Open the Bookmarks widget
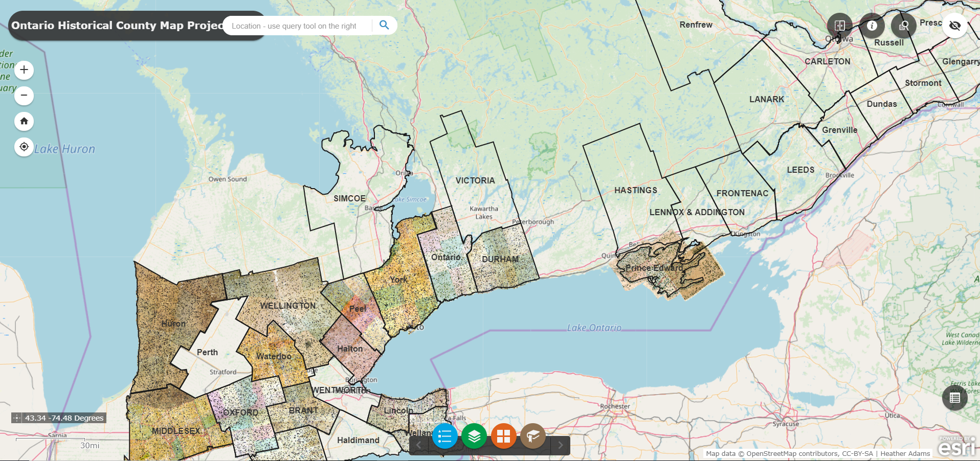 pos(533,436)
